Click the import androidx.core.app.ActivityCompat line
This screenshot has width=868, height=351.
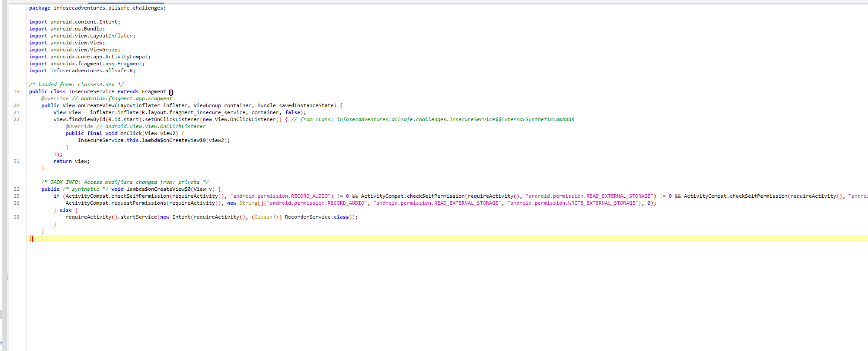90,57
